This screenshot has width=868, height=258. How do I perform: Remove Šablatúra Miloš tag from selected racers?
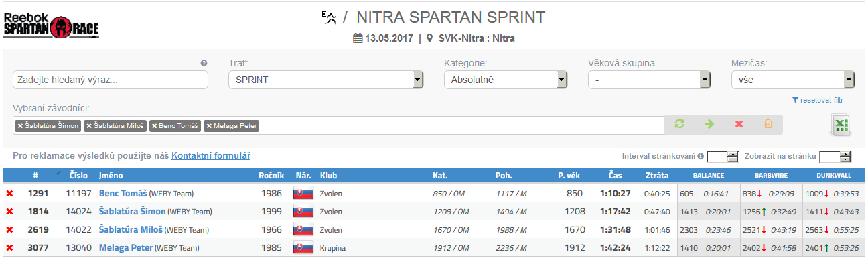click(89, 126)
